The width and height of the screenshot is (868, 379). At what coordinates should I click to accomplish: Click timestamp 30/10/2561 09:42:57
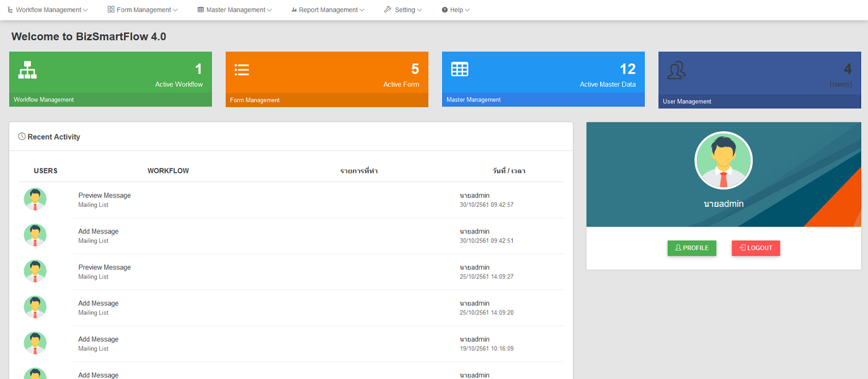click(487, 205)
